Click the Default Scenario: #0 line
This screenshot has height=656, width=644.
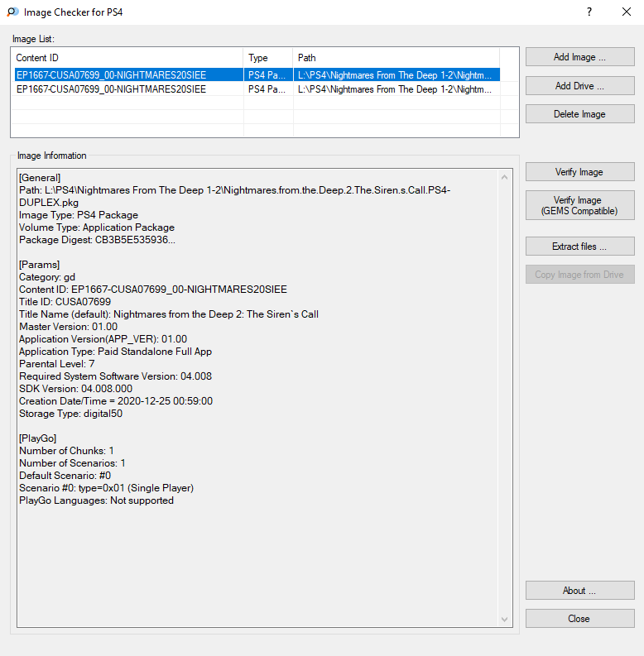(65, 476)
